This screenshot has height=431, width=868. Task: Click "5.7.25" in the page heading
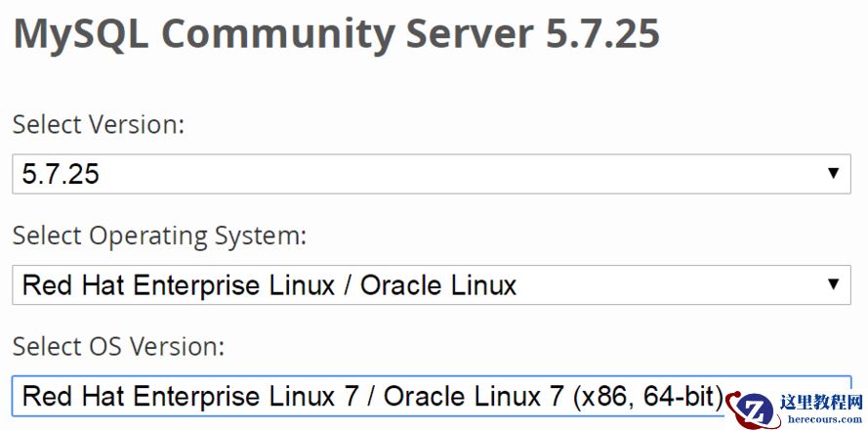[x=602, y=35]
